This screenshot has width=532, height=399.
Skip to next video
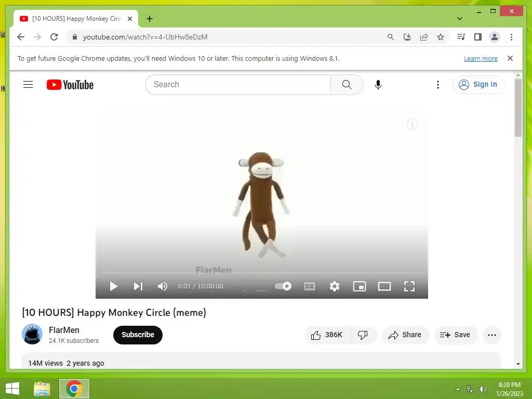pyautogui.click(x=138, y=286)
